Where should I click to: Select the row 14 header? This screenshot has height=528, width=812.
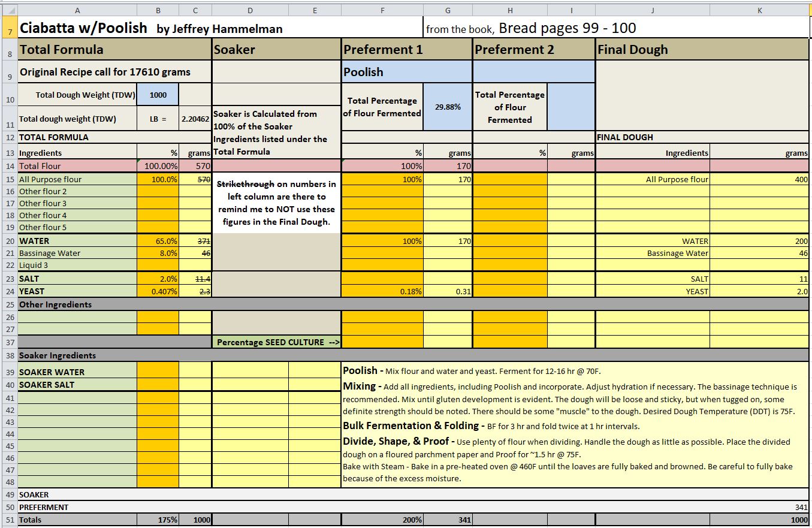pos(9,166)
